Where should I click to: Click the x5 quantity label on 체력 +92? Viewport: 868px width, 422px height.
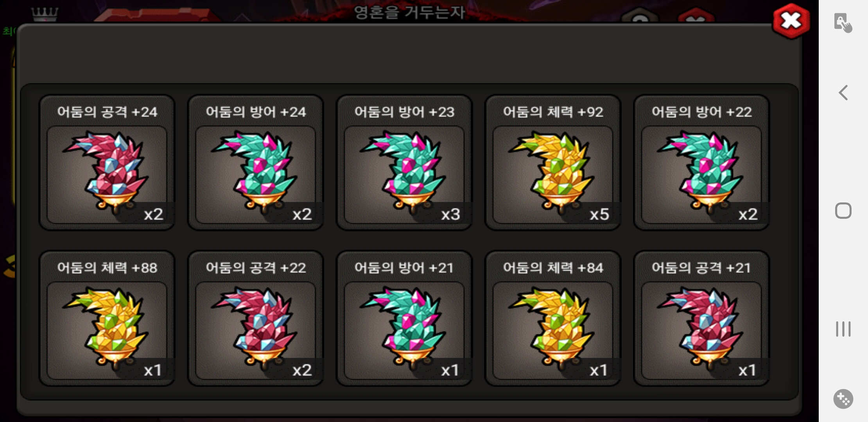[x=599, y=214]
